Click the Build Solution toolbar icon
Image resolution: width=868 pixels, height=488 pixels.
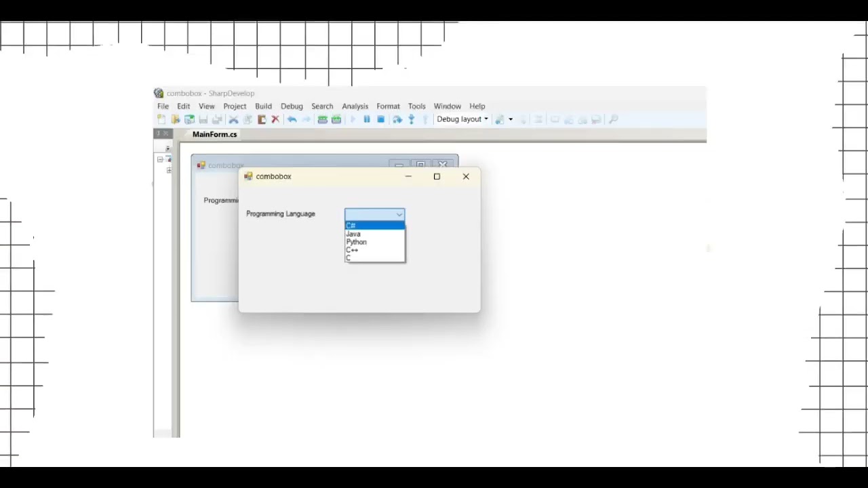(323, 119)
